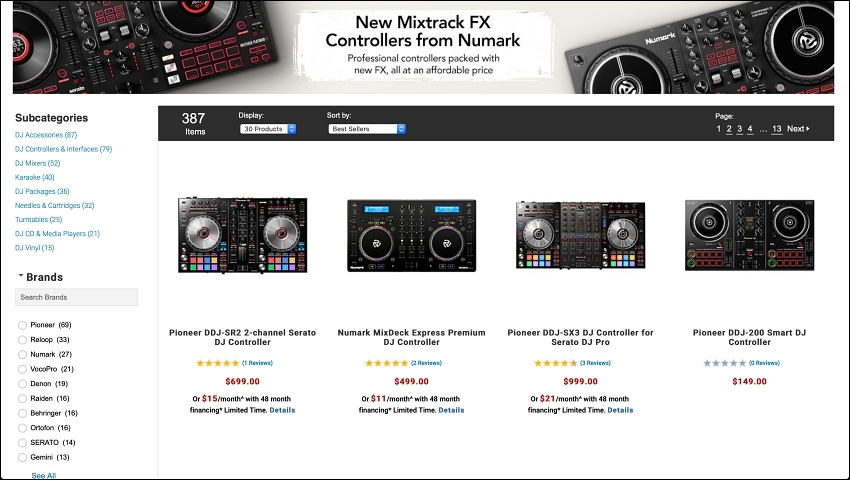The image size is (850, 480).
Task: Open Pioneer DDJ-200 Smart DJ Controller title
Action: pyautogui.click(x=750, y=337)
